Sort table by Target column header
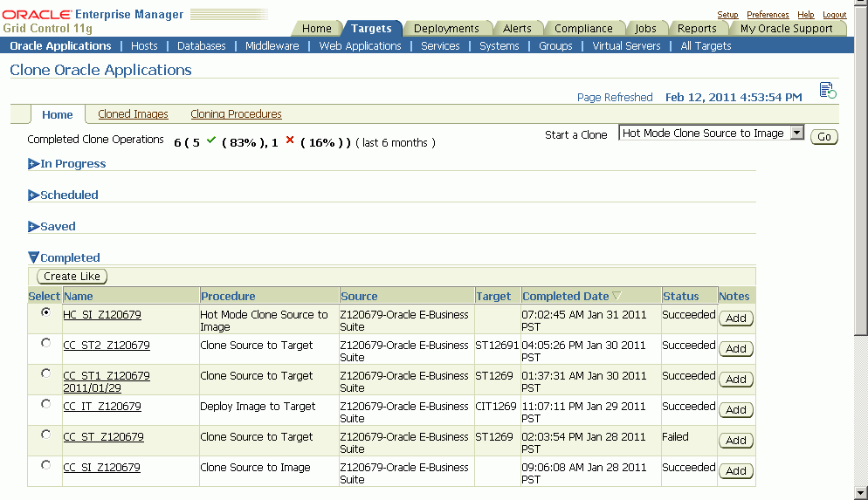 493,297
